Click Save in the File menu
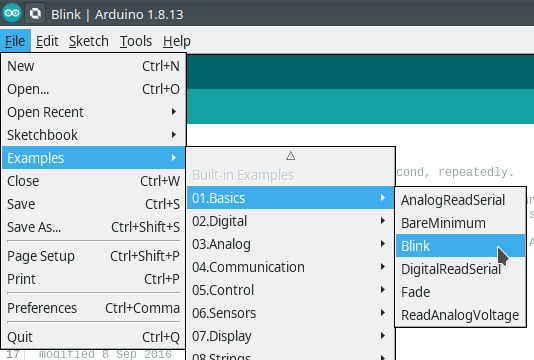 click(x=93, y=204)
